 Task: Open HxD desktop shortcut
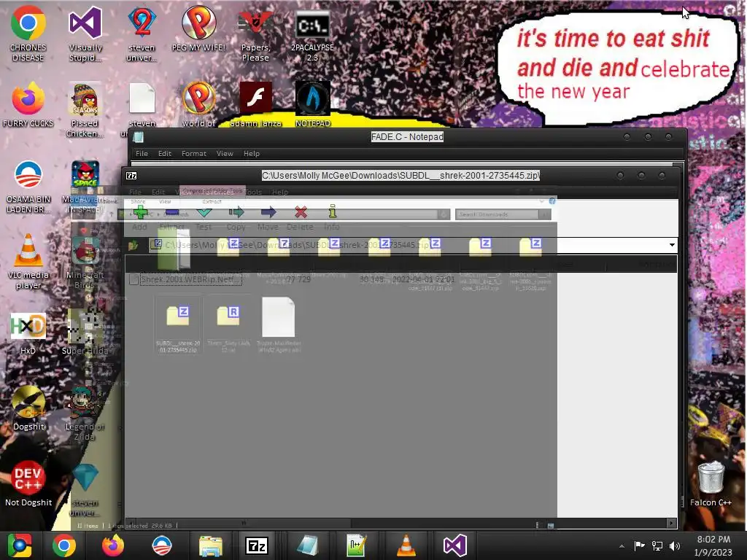[x=28, y=333]
